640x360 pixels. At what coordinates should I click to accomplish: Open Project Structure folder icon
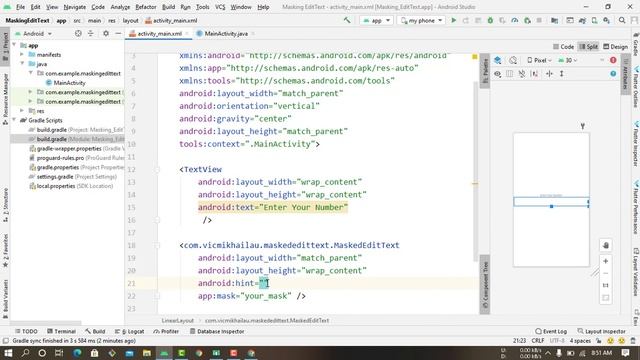pos(554,20)
